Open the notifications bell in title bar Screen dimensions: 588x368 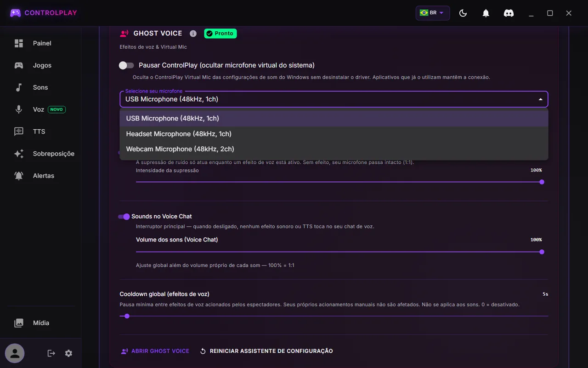click(486, 13)
